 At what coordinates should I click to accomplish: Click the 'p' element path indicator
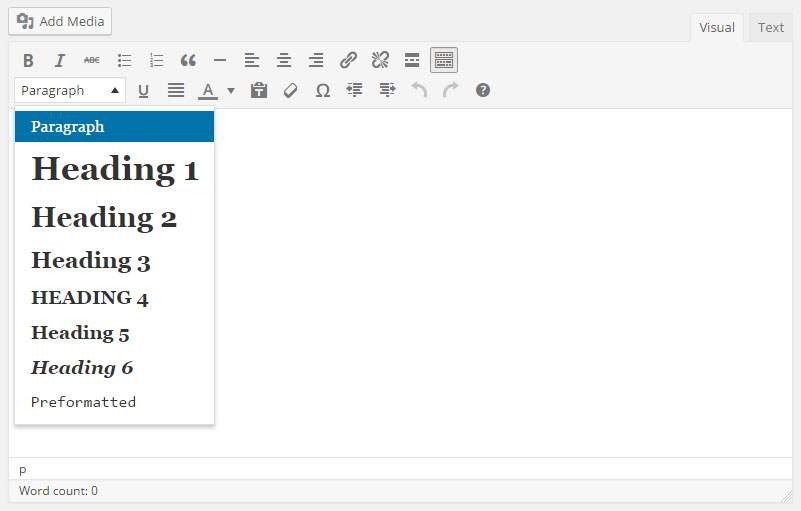pyautogui.click(x=22, y=470)
